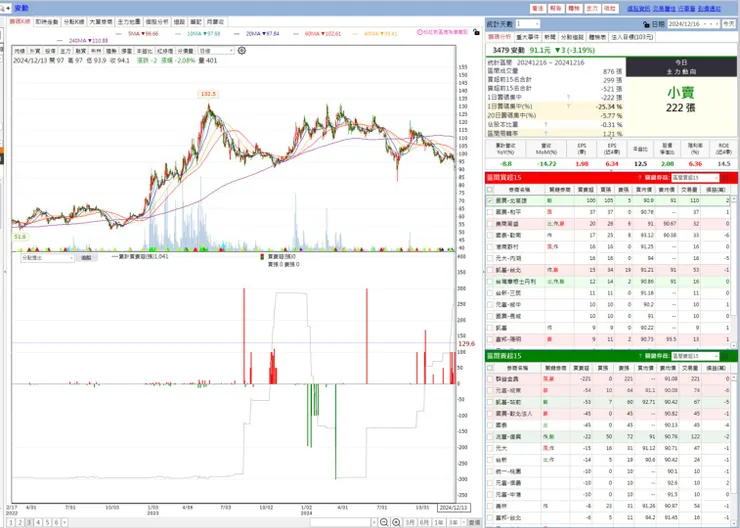Viewport: 740px width, 528px height.
Task: Open the 日線 period dropdown
Action: 216,50
